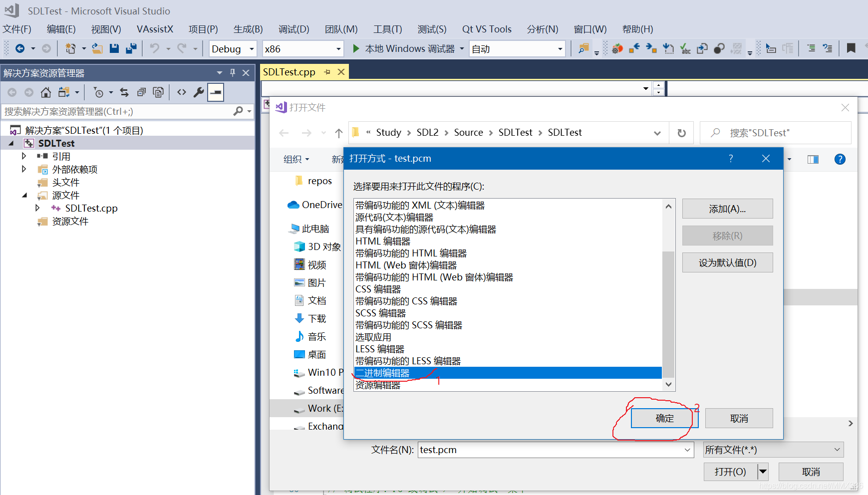
Task: Toggle the pin on the SDLTest.cpp tab
Action: point(327,72)
